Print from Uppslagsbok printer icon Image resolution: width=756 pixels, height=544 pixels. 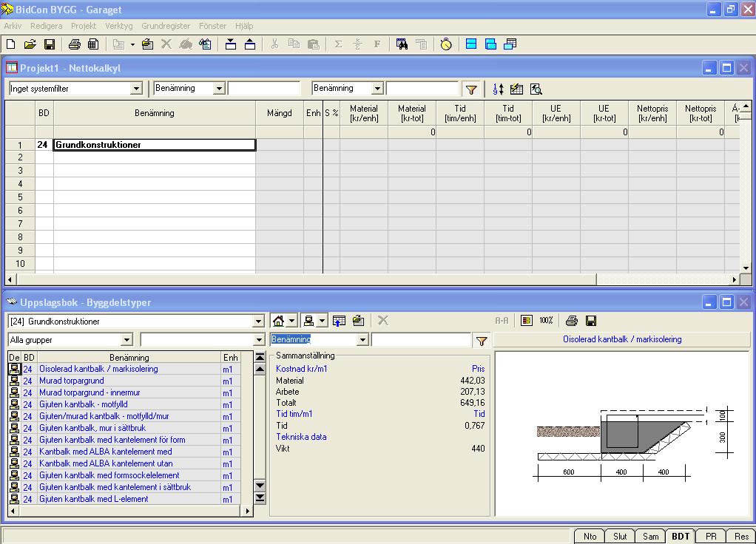(571, 321)
